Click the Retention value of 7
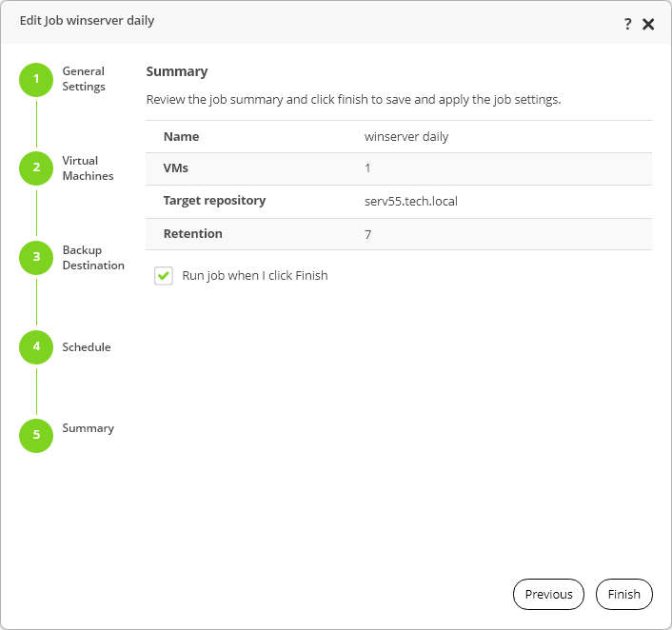The image size is (672, 630). point(367,234)
